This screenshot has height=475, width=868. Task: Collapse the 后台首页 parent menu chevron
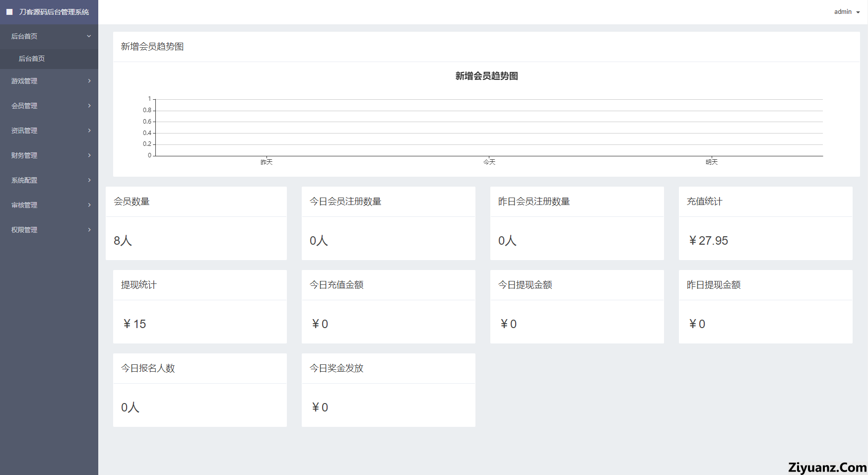tap(89, 36)
